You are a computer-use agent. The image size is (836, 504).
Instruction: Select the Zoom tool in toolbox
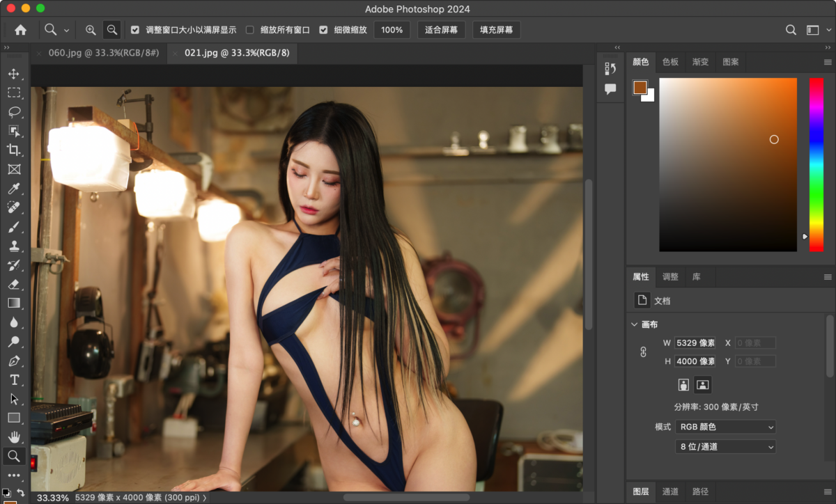pos(14,457)
